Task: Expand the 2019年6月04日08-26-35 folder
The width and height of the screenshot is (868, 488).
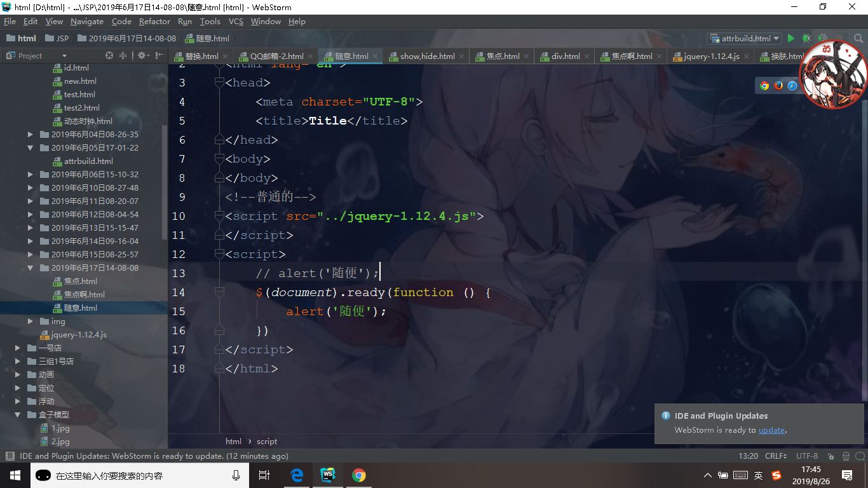Action: [30, 135]
